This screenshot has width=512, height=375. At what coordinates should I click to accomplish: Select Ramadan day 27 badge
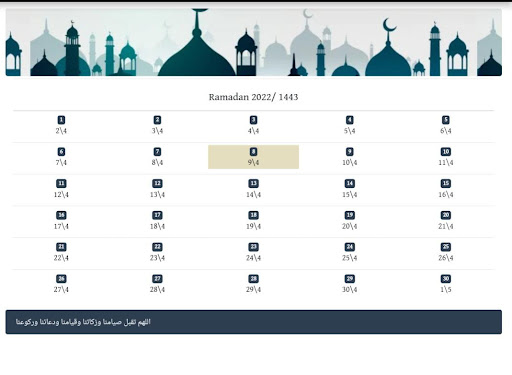coord(157,279)
